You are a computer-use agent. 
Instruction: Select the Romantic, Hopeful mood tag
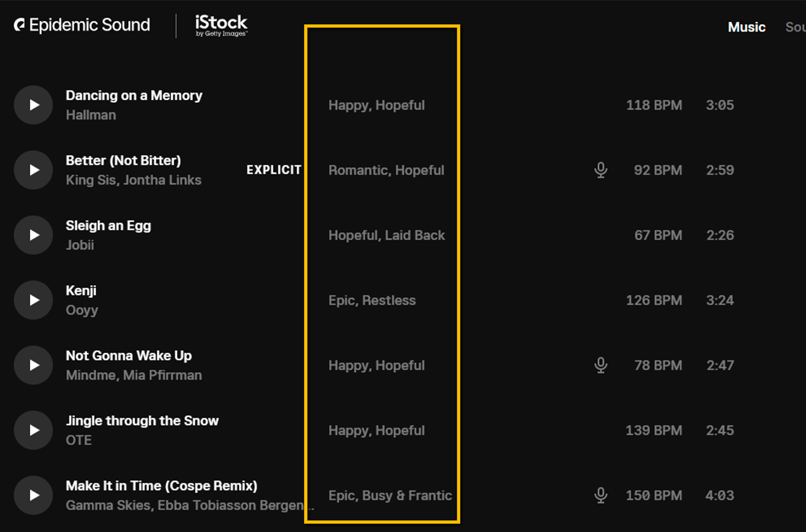pyautogui.click(x=386, y=170)
